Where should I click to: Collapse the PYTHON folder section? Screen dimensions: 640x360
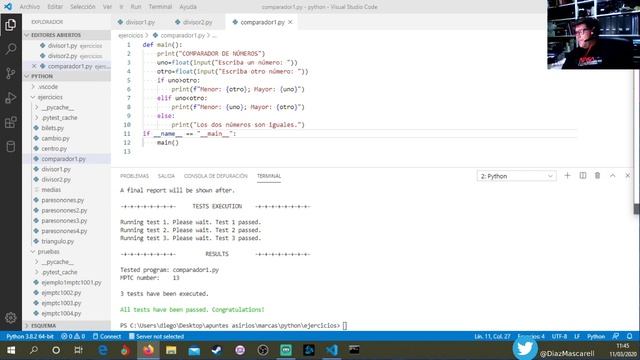pyautogui.click(x=66, y=76)
